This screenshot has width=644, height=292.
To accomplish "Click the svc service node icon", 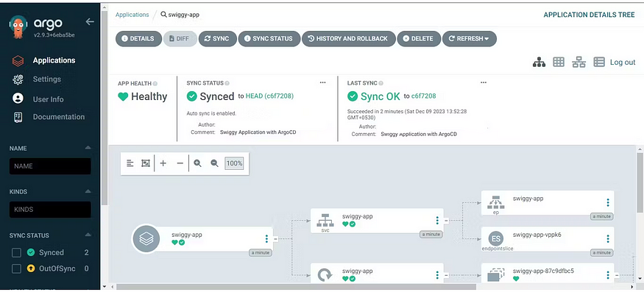I will click(x=325, y=221).
